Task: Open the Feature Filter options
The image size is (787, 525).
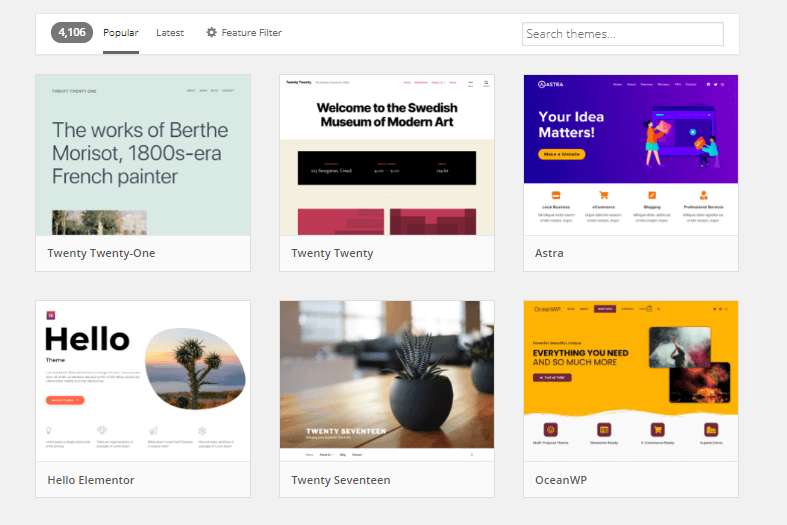Action: [250, 33]
